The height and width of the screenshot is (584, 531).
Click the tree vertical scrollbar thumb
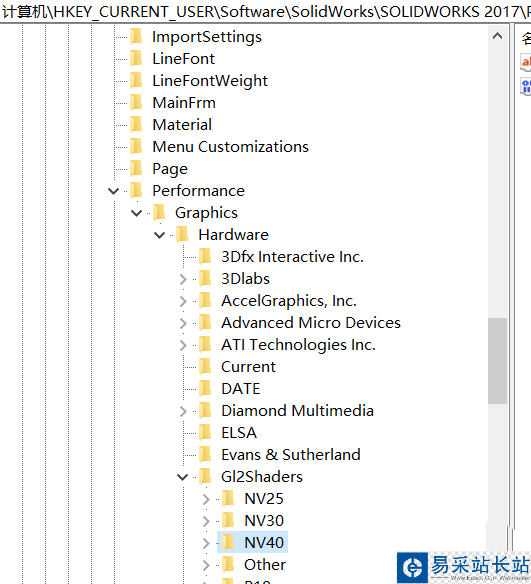497,361
